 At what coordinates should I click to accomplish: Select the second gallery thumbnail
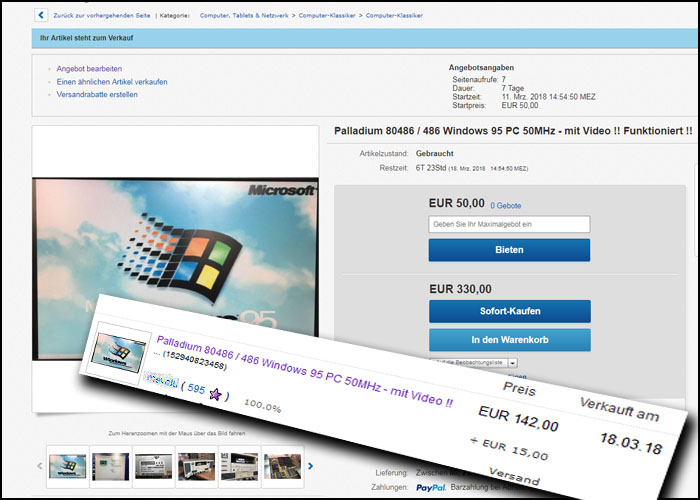tap(111, 467)
